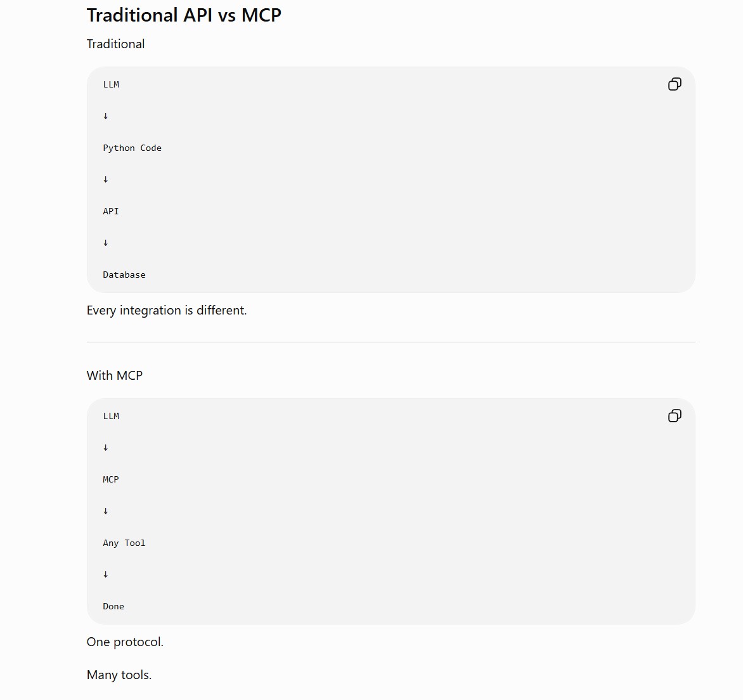Viewport: 743px width, 700px height.
Task: Click the arrow below "MCP" line
Action: [106, 512]
